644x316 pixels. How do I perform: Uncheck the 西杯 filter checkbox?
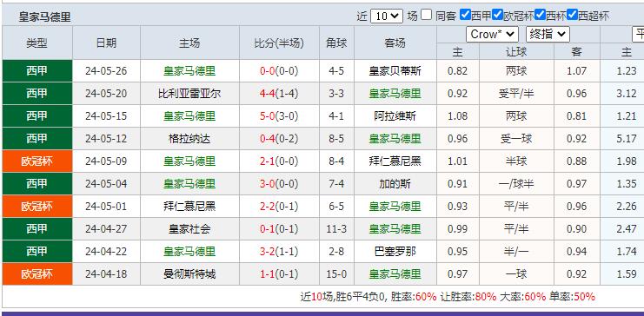[x=540, y=15]
